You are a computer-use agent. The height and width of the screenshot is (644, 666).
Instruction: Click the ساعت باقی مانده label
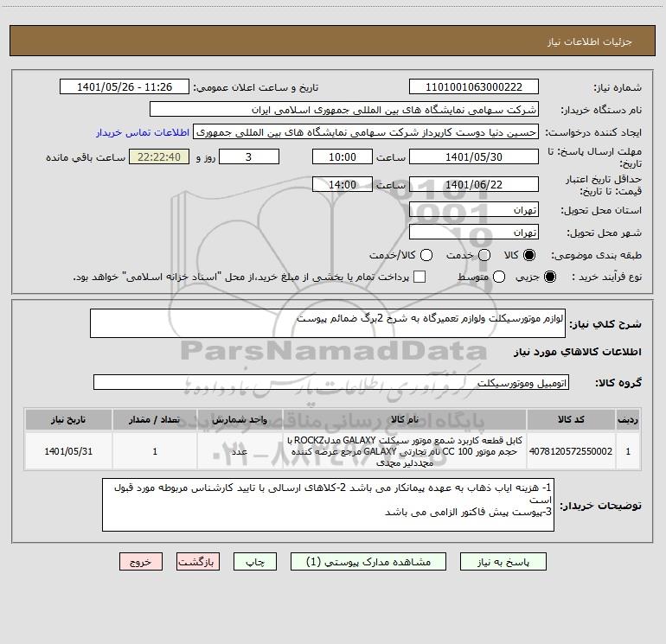(86, 157)
